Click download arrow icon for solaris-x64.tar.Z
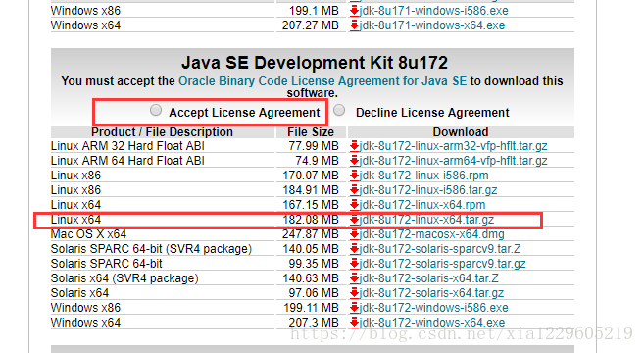The image size is (644, 353). tap(354, 278)
